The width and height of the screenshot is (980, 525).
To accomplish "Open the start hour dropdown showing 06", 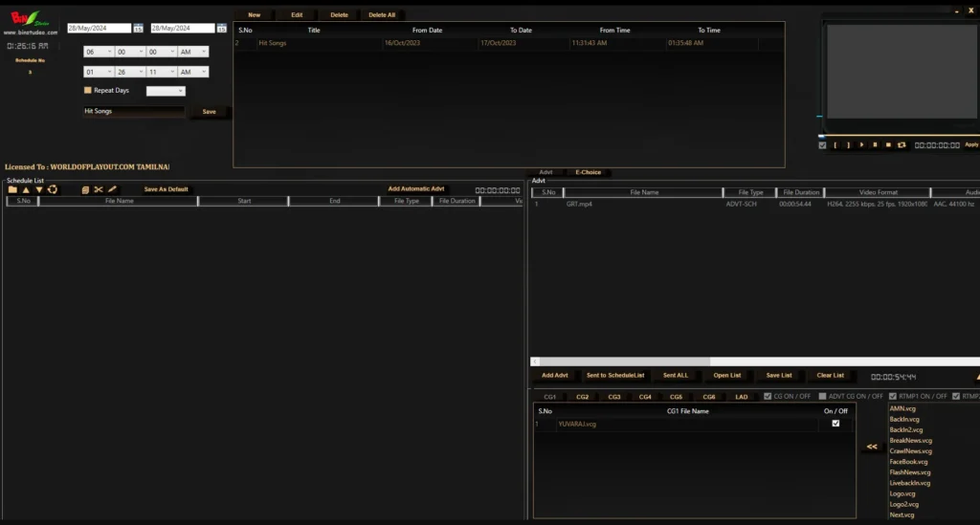I will [99, 52].
